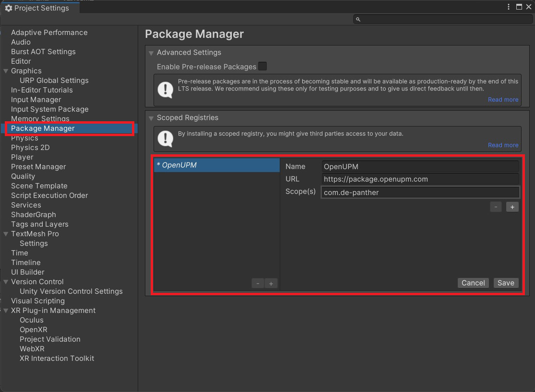Collapse the TextMesh Pro tree node

coord(6,234)
